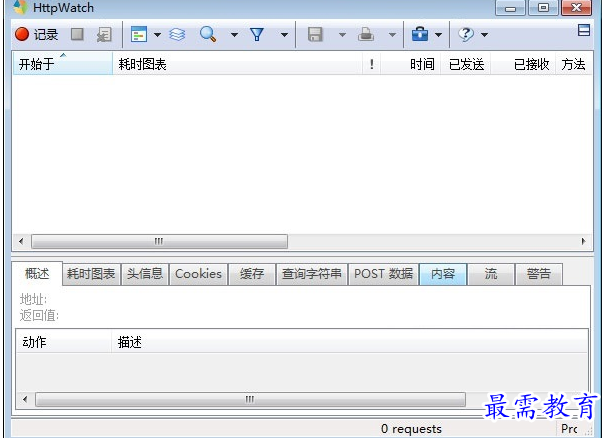Click the 返回值: label
The width and height of the screenshot is (606, 438).
pyautogui.click(x=39, y=315)
